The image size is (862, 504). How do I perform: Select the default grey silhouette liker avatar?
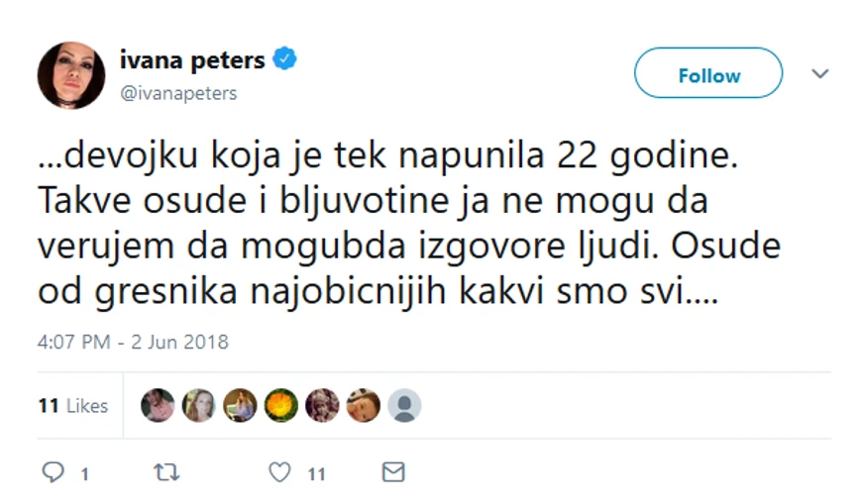click(404, 405)
